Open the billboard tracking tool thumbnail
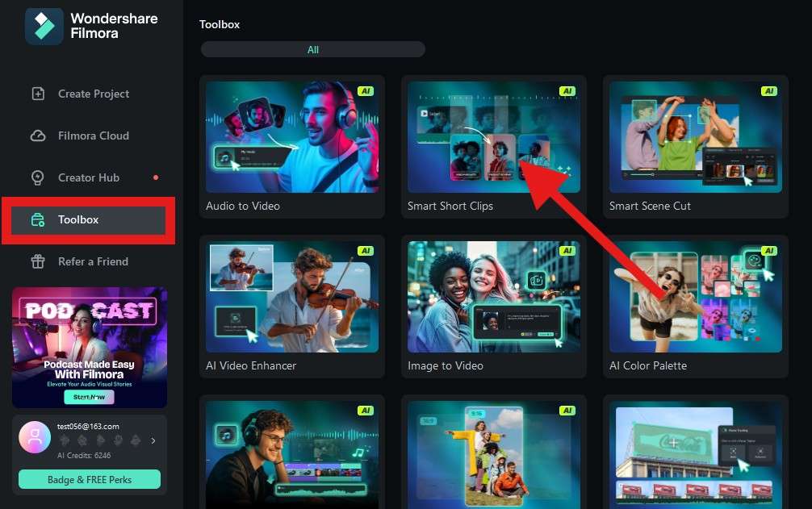Image resolution: width=812 pixels, height=509 pixels. click(696, 455)
